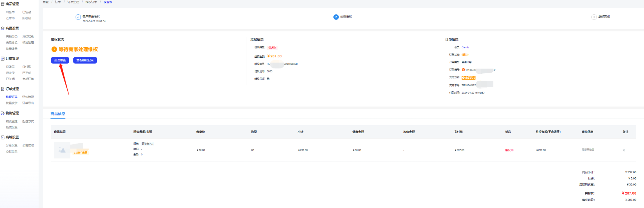Click the product image thumbnail
Screen dimensions: 644x208
62,150
